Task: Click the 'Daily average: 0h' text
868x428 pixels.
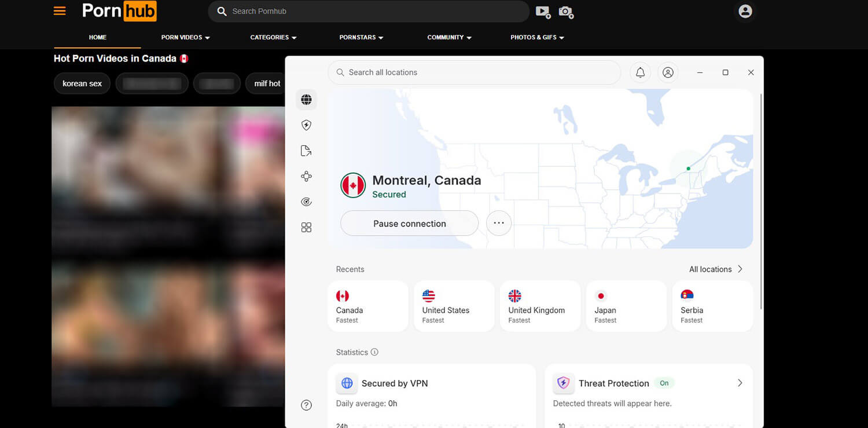Action: [x=366, y=404]
